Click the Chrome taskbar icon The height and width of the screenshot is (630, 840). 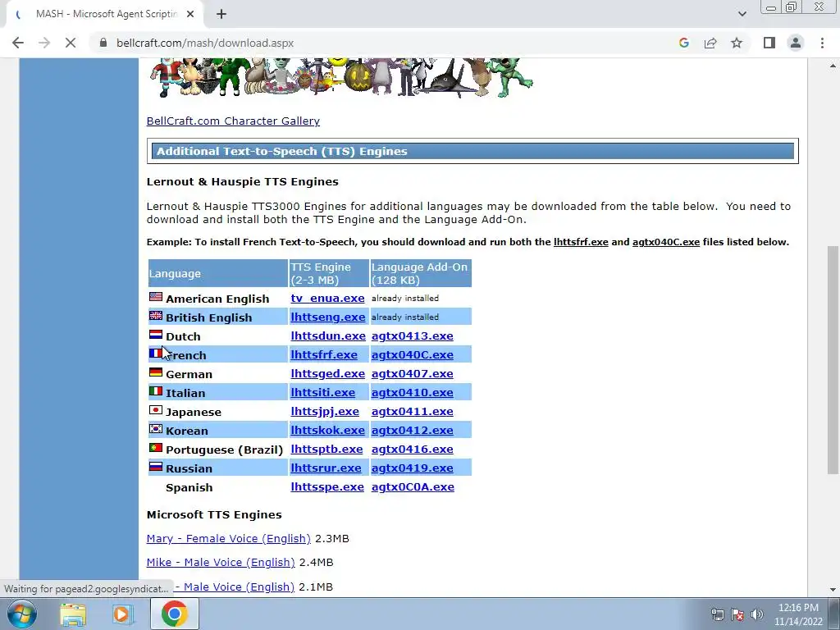pyautogui.click(x=174, y=614)
